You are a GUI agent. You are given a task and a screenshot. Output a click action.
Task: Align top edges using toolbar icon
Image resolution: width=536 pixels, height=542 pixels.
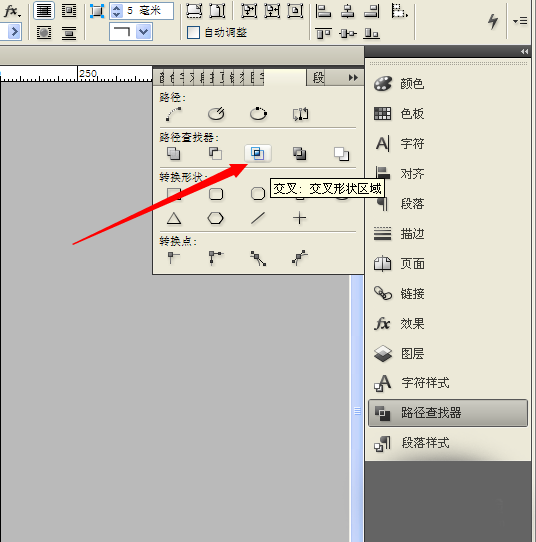324,34
